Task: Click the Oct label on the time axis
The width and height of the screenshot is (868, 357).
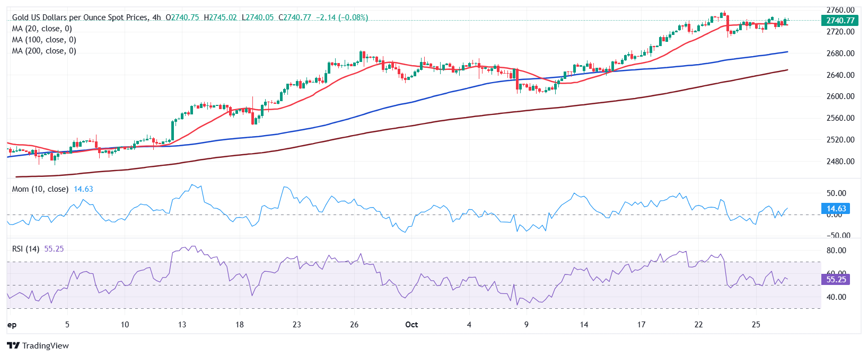Action: [411, 325]
